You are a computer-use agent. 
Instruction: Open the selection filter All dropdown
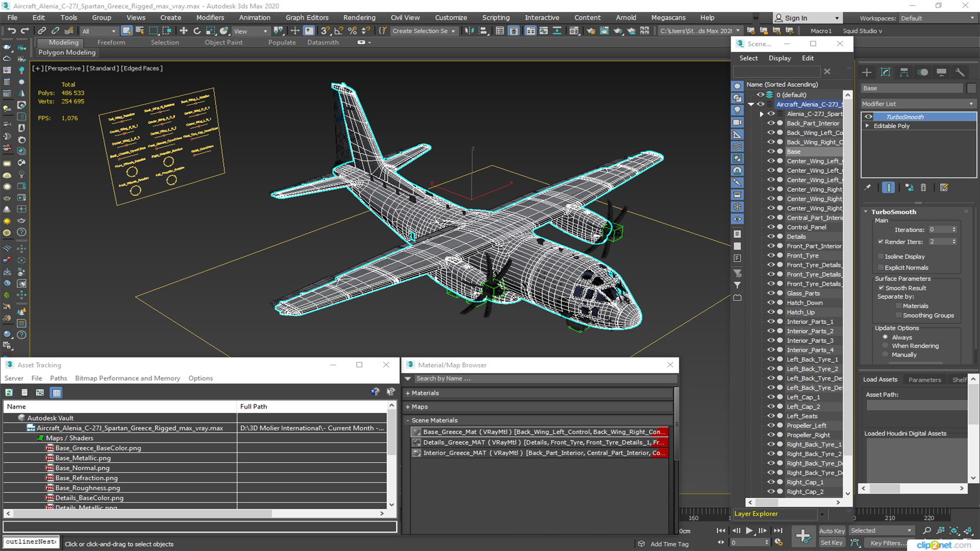99,31
